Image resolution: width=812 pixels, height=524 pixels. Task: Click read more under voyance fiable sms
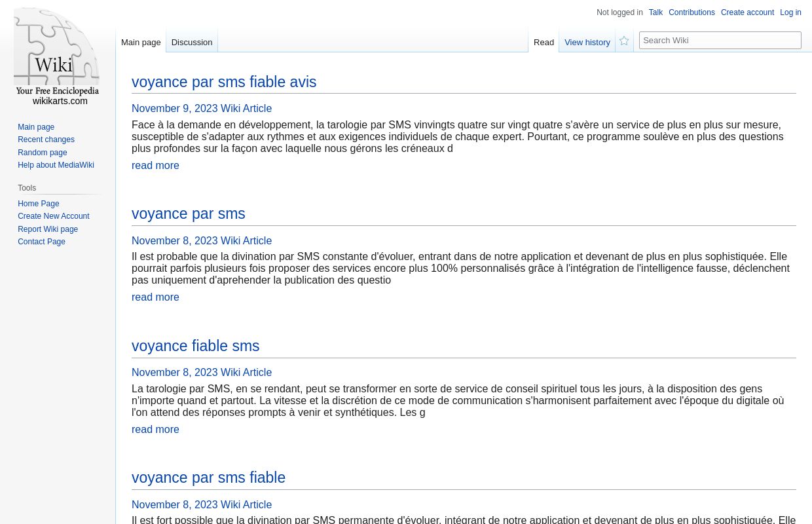click(x=155, y=429)
